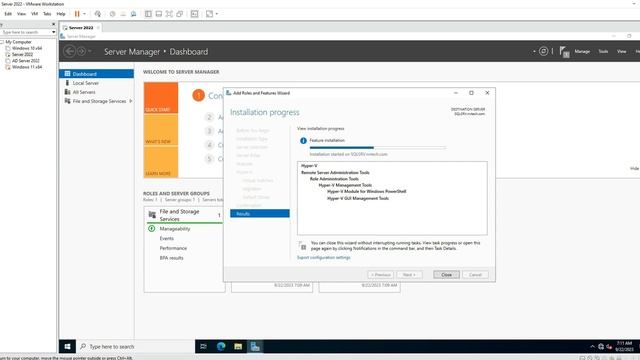Expand the File and Storage Services arrow
The width and height of the screenshot is (640, 360).
[x=131, y=101]
